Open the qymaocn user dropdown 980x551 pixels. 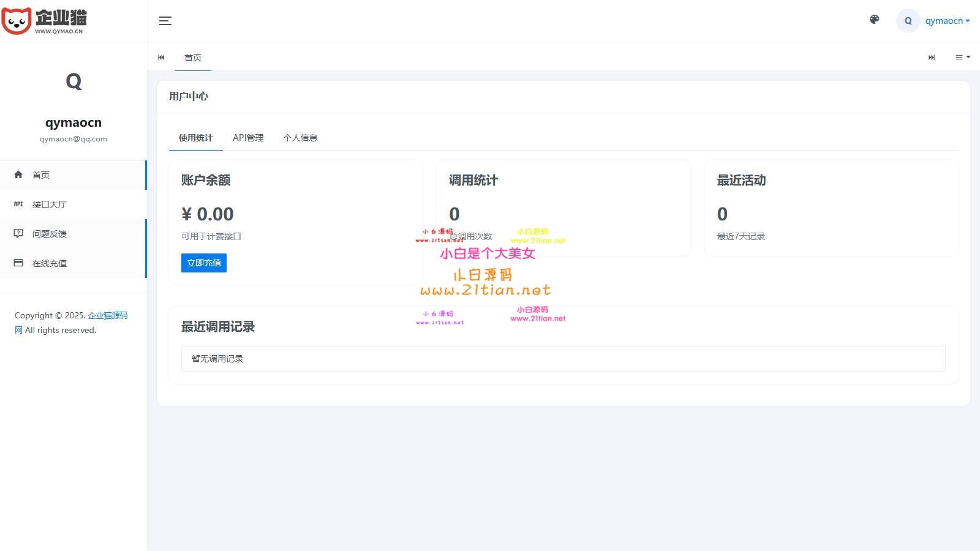click(x=947, y=21)
